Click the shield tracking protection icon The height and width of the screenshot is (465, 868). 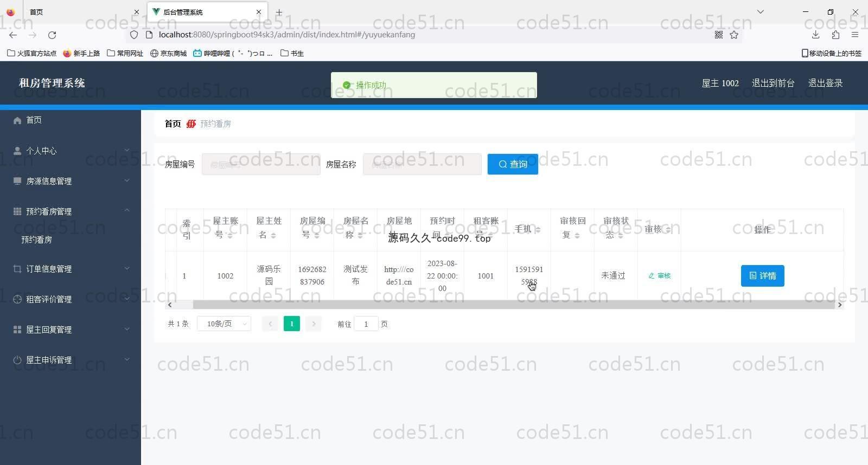point(134,35)
